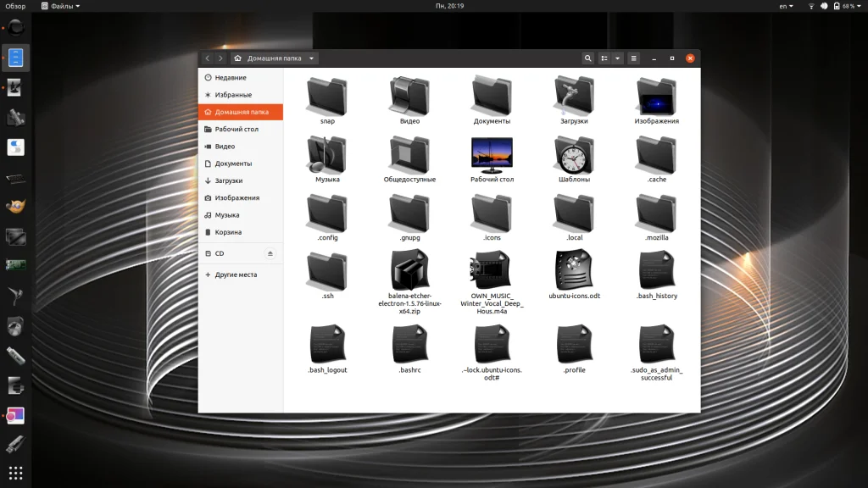Viewport: 868px width, 488px height.
Task: Open view options dropdown arrow in toolbar
Action: click(x=618, y=58)
